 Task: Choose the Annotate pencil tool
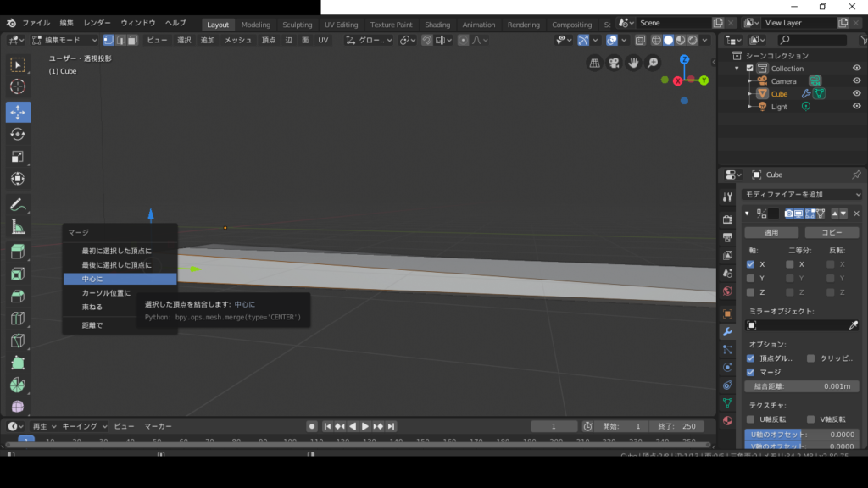click(18, 205)
